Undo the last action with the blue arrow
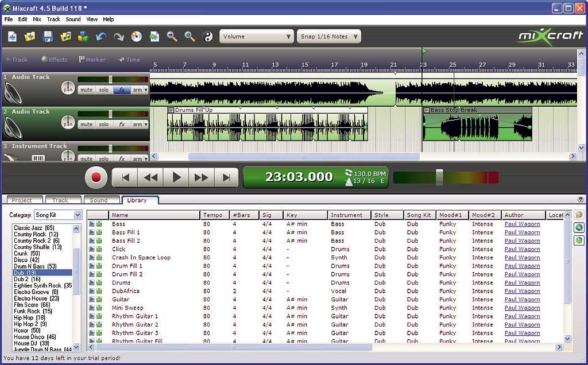This screenshot has height=365, width=588. tap(101, 37)
